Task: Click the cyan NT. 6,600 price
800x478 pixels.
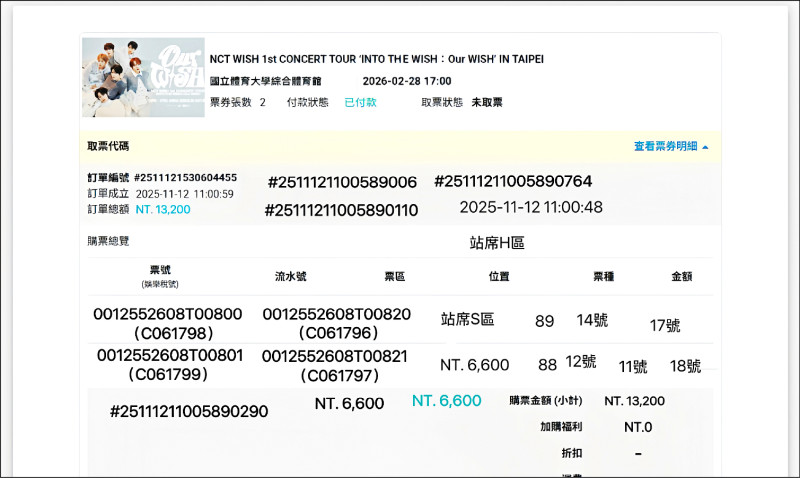Action: coord(446,401)
